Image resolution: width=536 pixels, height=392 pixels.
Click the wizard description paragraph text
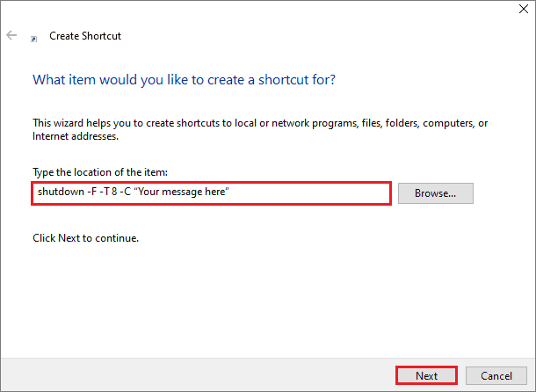pyautogui.click(x=260, y=129)
